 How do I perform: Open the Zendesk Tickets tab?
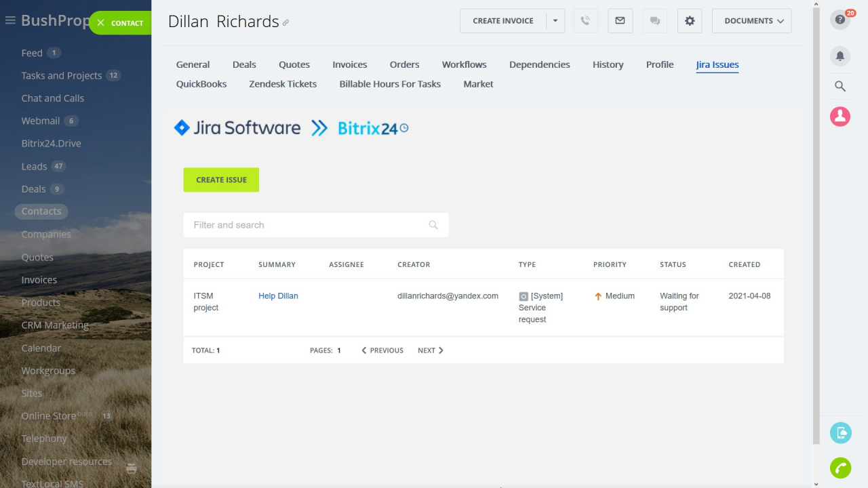283,84
